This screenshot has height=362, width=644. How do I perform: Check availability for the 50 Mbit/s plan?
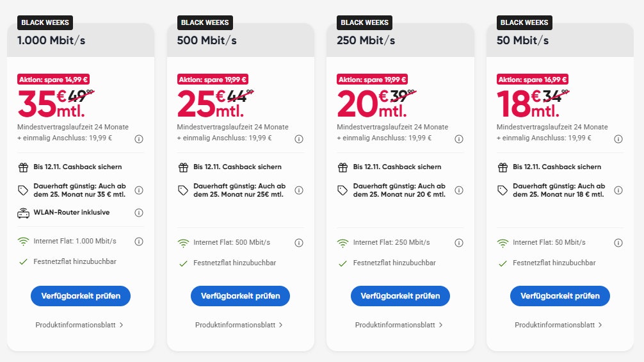point(559,296)
